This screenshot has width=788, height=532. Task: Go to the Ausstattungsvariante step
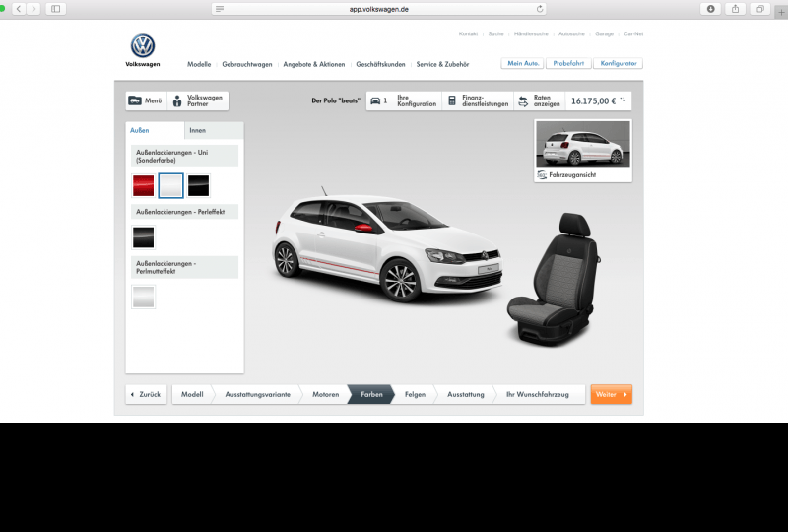[257, 394]
